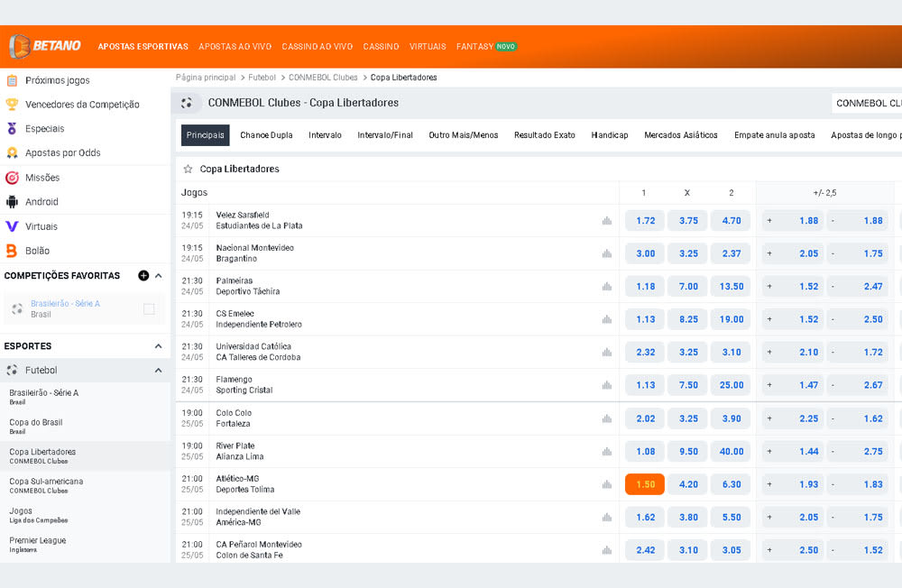902x588 pixels.
Task: Open Brasileirão - Série A under Futebol list
Action: click(85, 397)
